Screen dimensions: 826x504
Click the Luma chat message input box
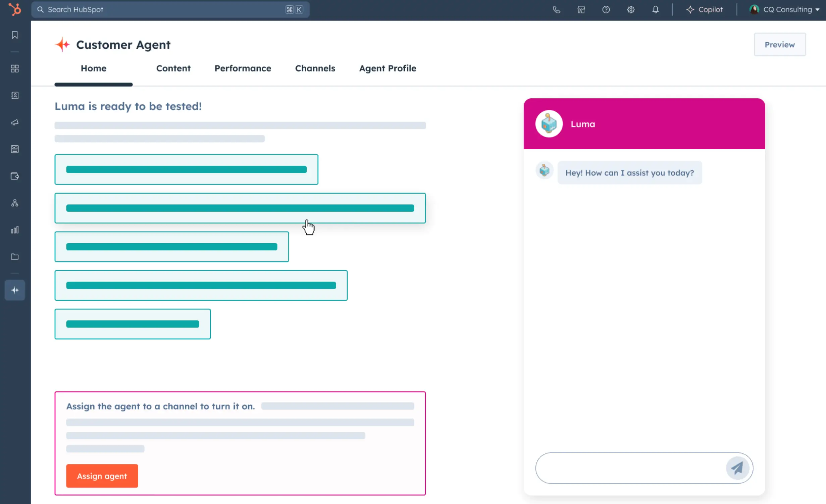tap(627, 468)
